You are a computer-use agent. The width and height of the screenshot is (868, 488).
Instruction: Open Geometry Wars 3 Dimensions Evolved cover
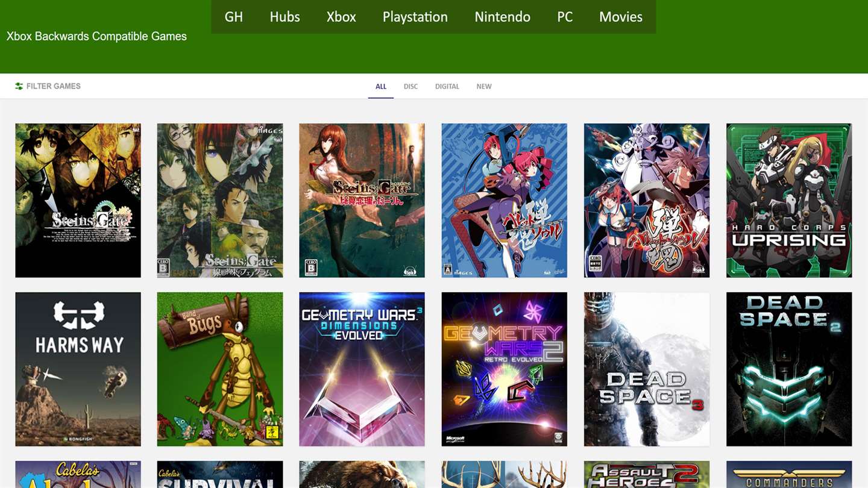click(x=362, y=369)
